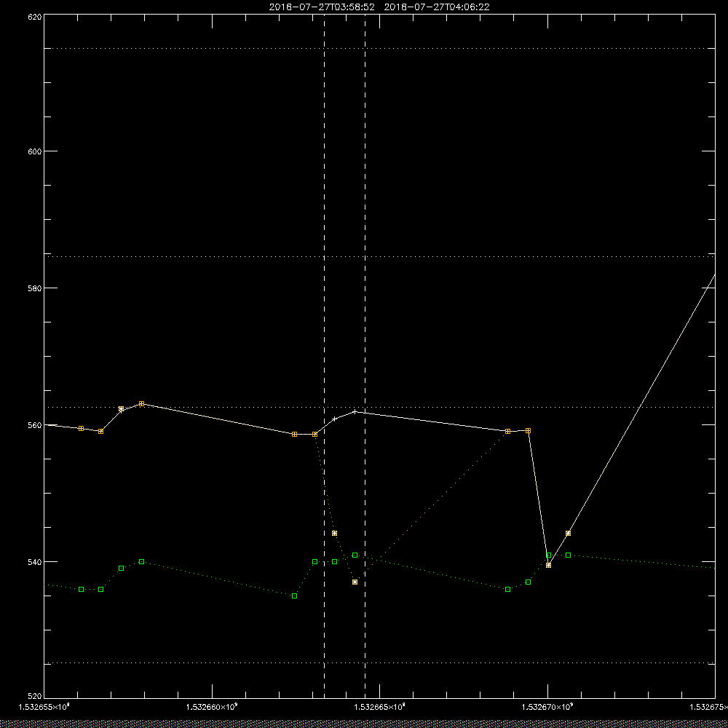Image resolution: width=728 pixels, height=728 pixels.
Task: Select the earlier vertical dashed time marker
Action: [x=324, y=357]
